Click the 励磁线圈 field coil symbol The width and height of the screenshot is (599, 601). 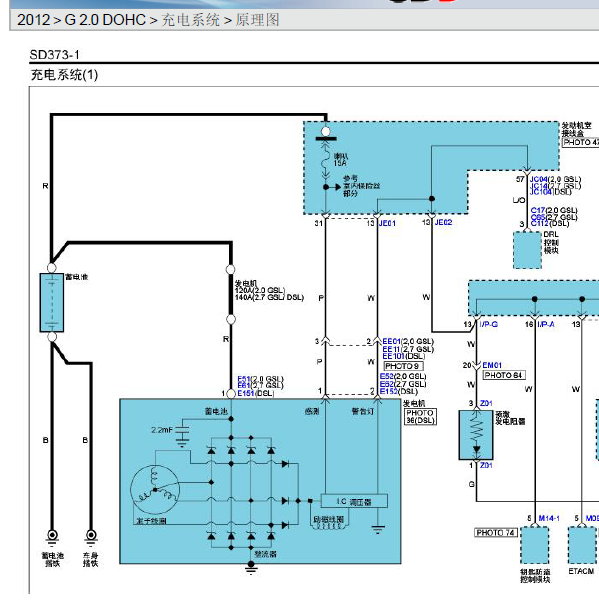[329, 526]
